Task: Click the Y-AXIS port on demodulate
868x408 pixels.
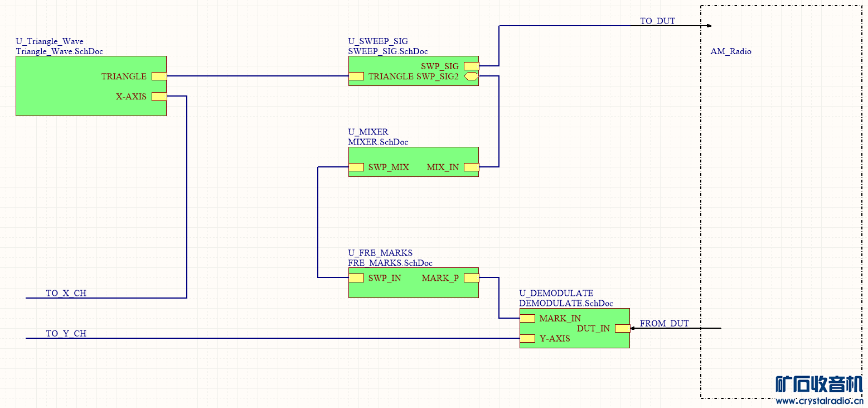Action: 527,339
